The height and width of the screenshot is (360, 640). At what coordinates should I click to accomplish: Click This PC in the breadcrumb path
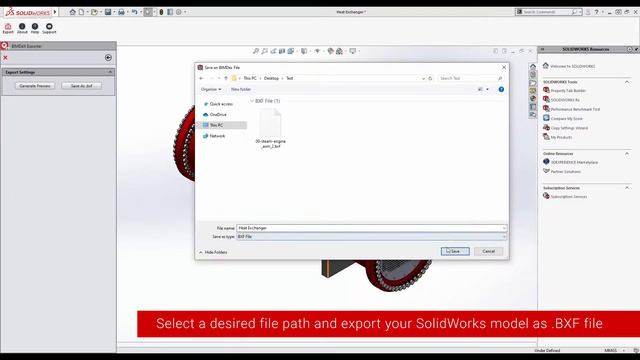click(250, 78)
